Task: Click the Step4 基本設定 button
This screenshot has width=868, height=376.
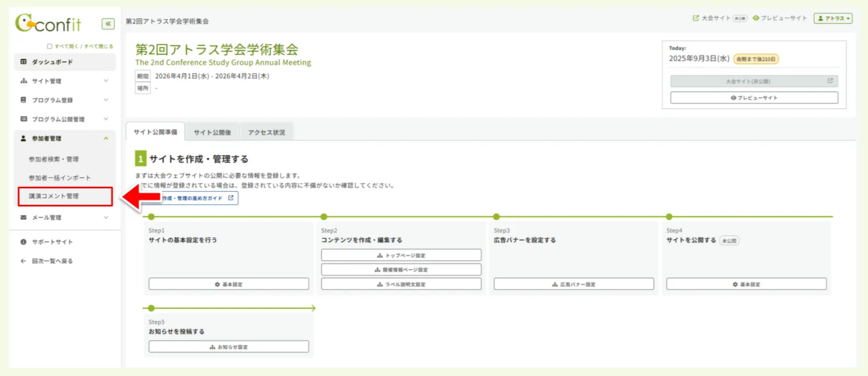Action: pyautogui.click(x=746, y=284)
